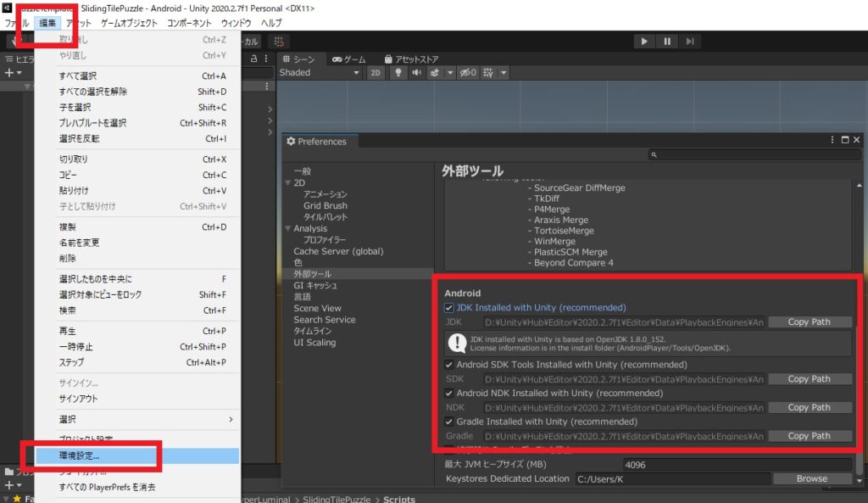Choose サインアウト in the edit menu
Image resolution: width=868 pixels, height=503 pixels.
coord(137,399)
